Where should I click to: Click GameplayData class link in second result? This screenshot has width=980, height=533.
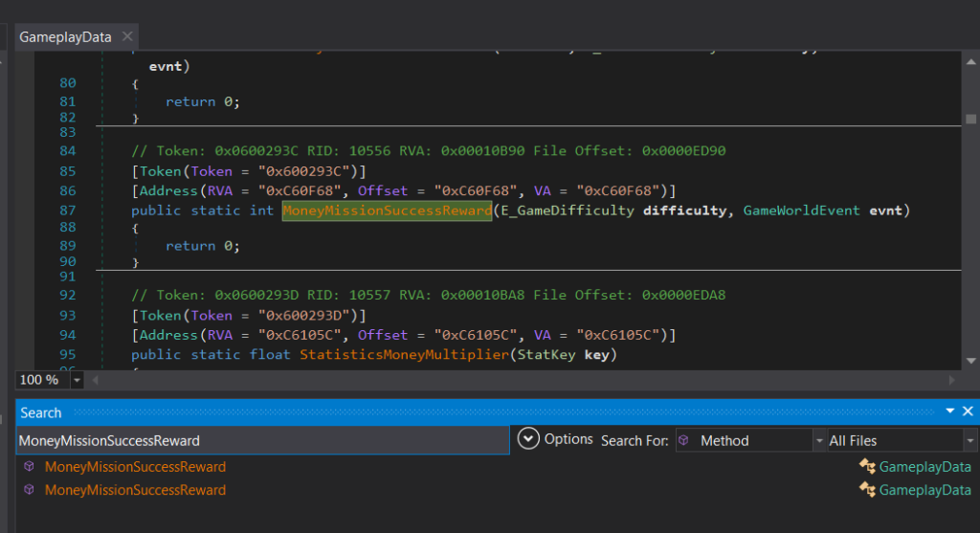925,490
